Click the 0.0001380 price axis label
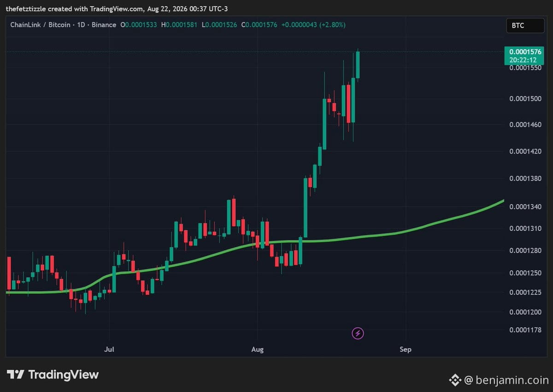553x392 pixels. tap(525, 178)
